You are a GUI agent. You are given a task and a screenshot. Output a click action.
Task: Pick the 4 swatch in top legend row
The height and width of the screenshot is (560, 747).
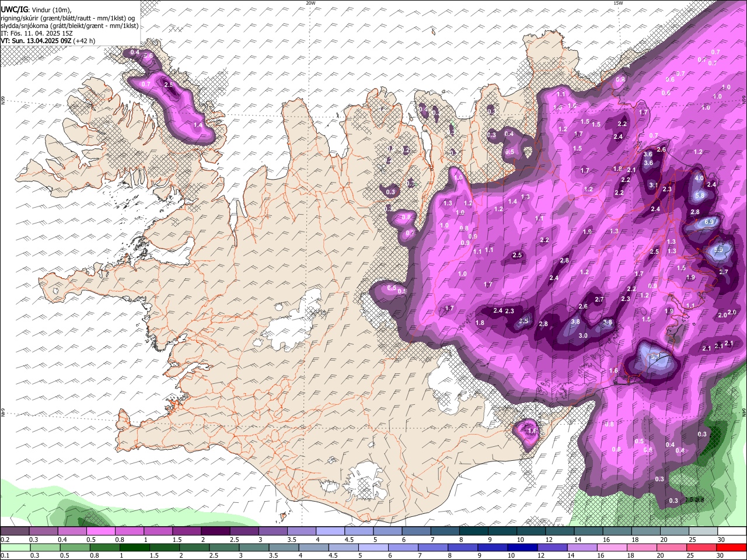click(330, 531)
